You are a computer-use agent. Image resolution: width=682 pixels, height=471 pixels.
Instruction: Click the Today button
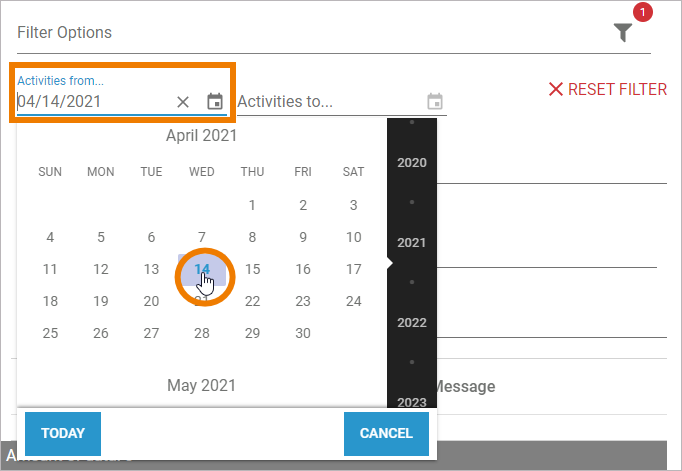point(63,433)
